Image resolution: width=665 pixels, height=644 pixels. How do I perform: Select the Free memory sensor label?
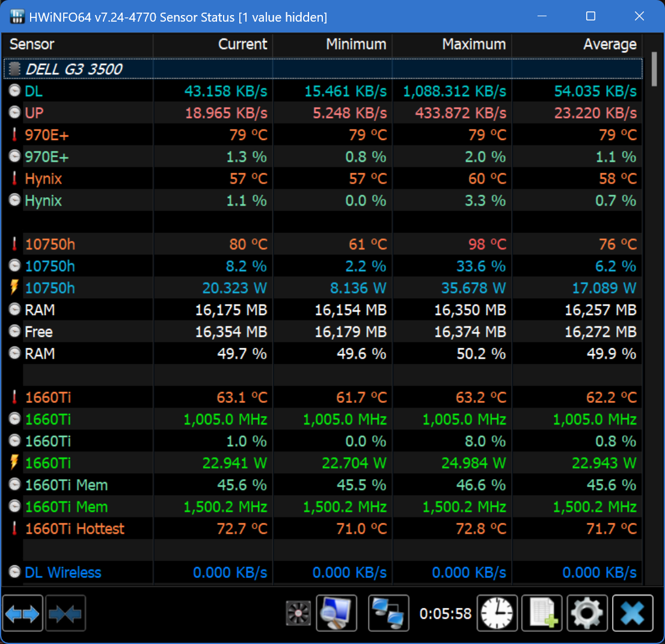[38, 332]
